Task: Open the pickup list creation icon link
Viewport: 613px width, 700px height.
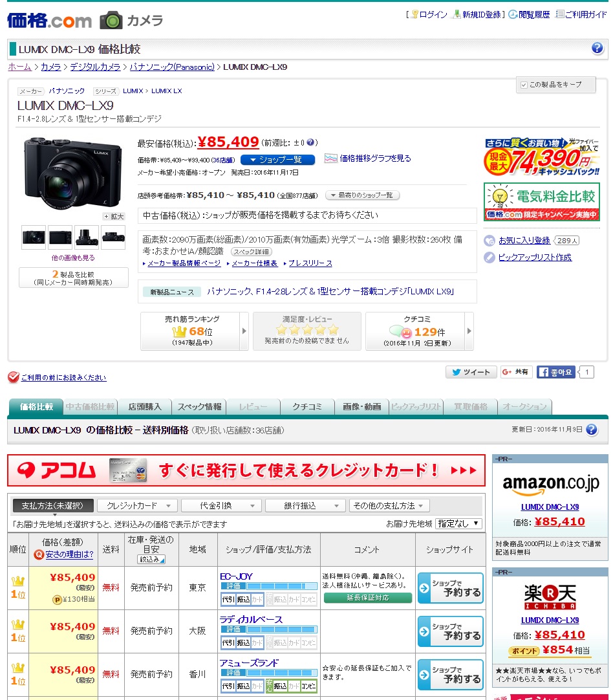Action: pos(490,257)
